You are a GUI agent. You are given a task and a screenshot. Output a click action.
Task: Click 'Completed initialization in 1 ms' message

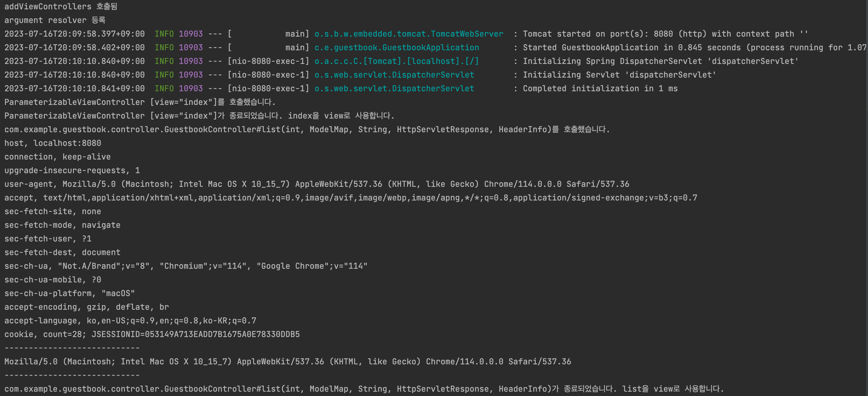600,88
